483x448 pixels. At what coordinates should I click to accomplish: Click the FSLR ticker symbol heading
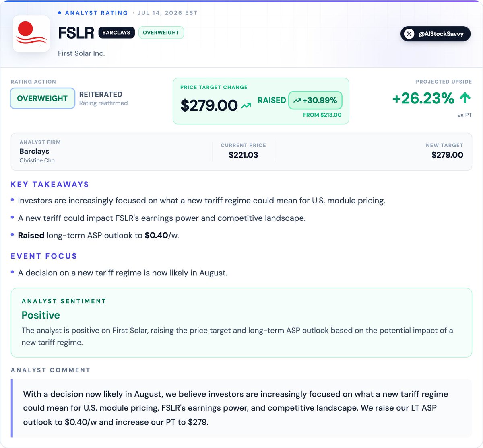(x=76, y=33)
